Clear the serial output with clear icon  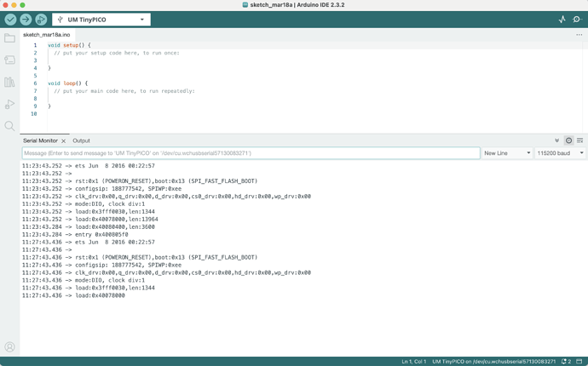pyautogui.click(x=579, y=140)
